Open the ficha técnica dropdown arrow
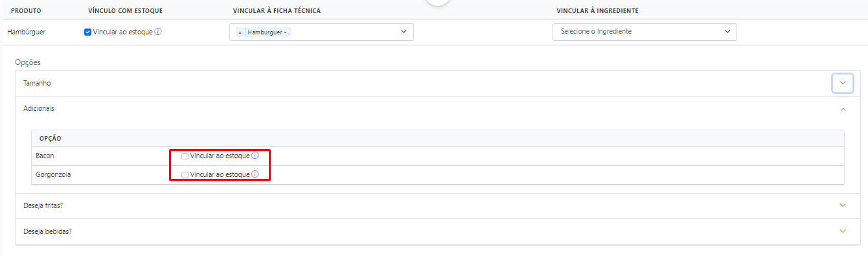Viewport: 868px width, 256px height. tap(404, 31)
